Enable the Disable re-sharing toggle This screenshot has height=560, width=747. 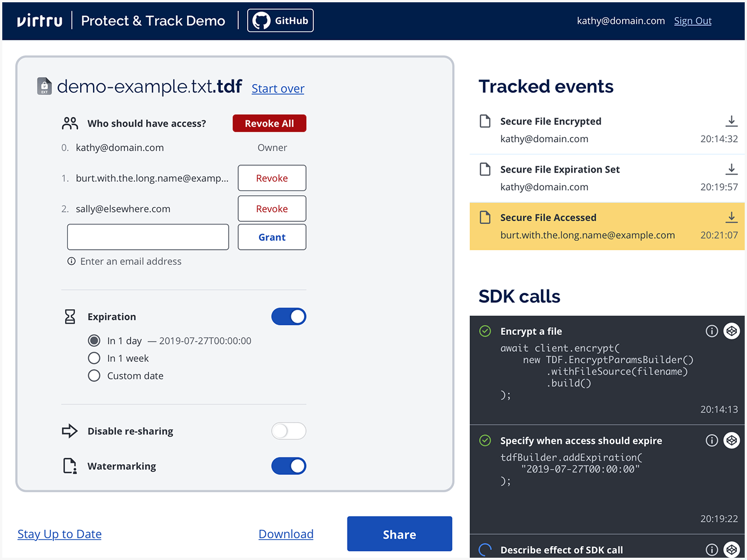[x=289, y=431]
